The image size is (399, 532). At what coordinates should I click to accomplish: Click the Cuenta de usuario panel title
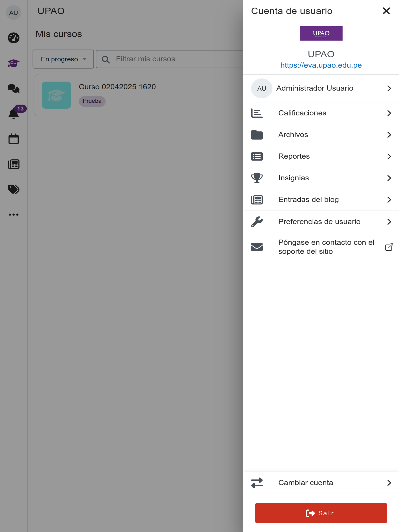[x=292, y=11]
